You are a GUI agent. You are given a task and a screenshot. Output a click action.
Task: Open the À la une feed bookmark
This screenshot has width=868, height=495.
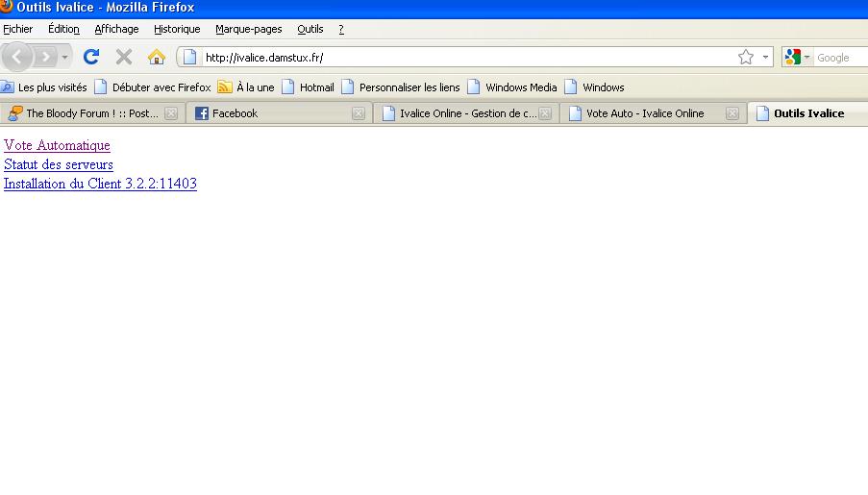click(x=246, y=87)
